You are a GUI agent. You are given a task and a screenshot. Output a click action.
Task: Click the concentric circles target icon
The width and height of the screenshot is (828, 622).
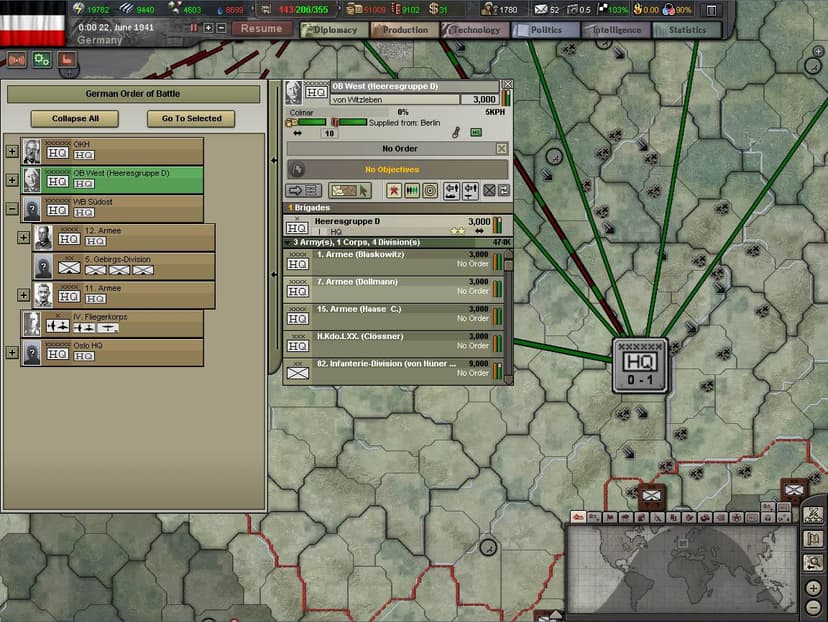430,191
